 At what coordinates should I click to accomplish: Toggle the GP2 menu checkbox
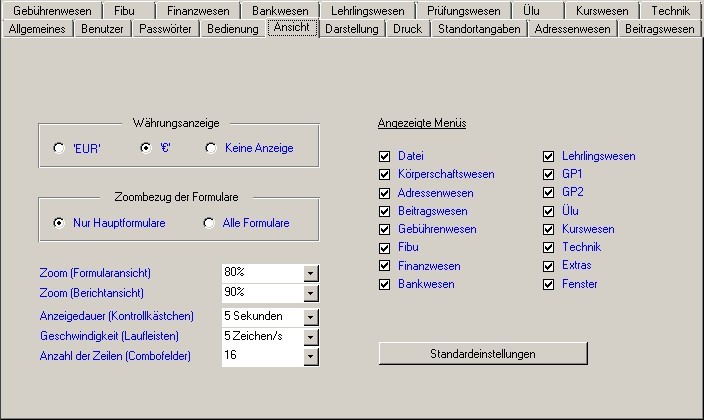pos(549,193)
